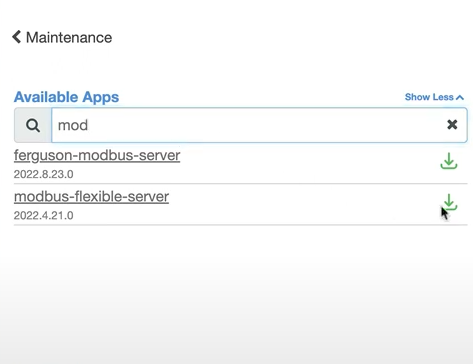Click the typed text mod in search

click(73, 125)
